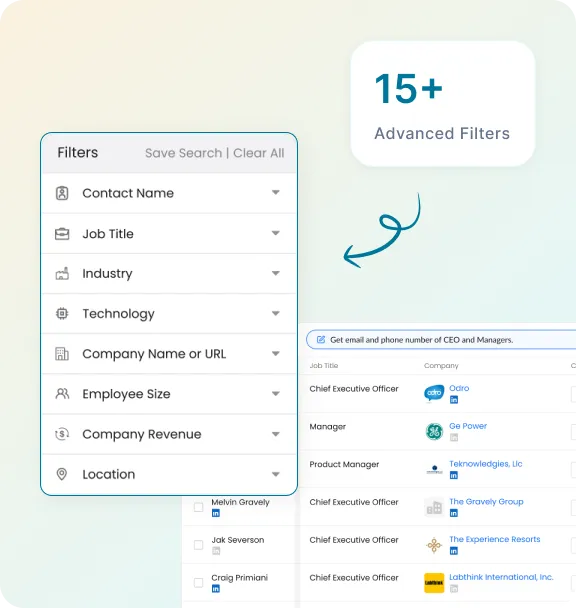Open The Gravely Group company link
The image size is (576, 608).
[486, 501]
